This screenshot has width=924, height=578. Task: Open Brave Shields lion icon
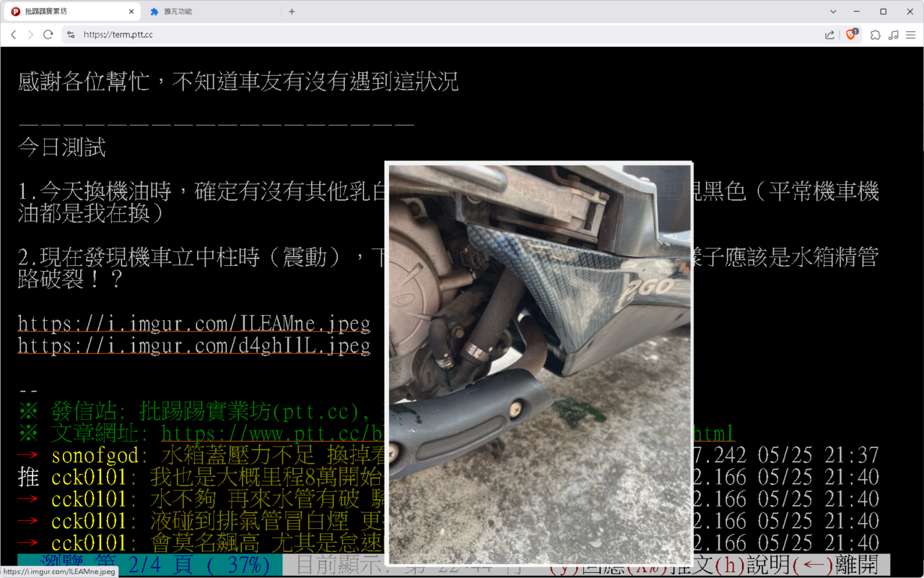coord(852,34)
